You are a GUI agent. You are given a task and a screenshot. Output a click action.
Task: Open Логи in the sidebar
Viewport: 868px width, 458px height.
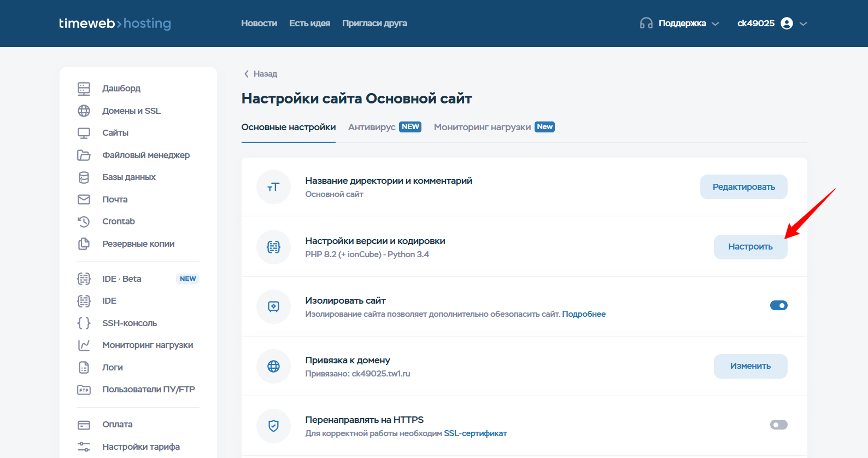[113, 368]
